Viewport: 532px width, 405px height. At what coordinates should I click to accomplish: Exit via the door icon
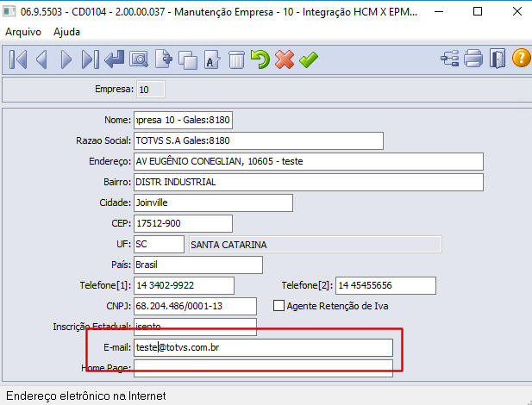(x=498, y=59)
